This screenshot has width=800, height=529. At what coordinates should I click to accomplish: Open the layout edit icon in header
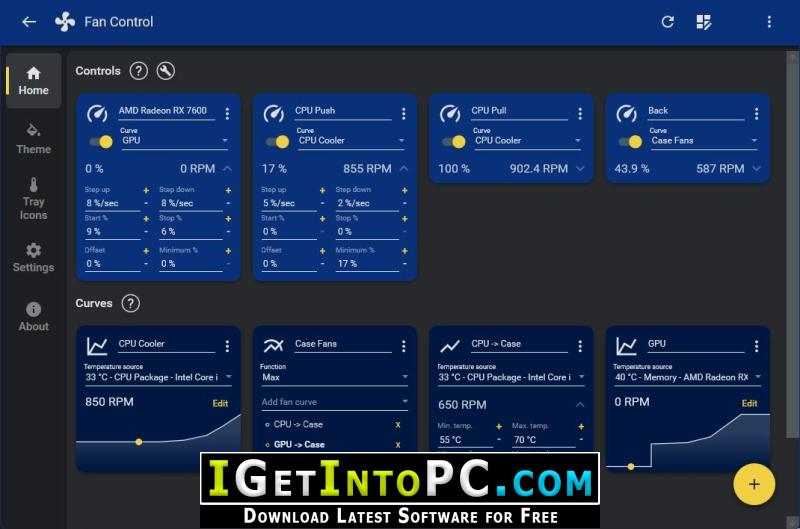pos(704,22)
